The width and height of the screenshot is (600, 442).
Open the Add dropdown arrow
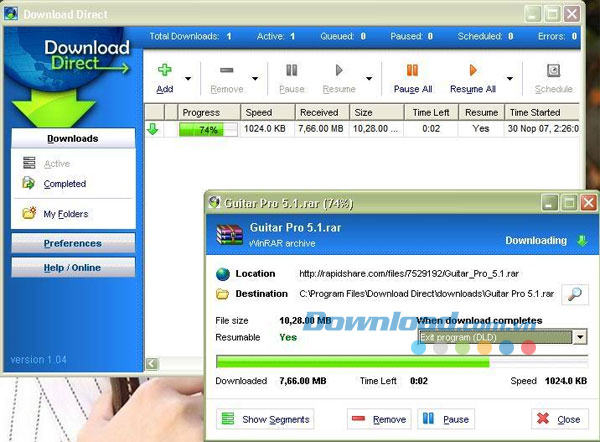point(188,79)
